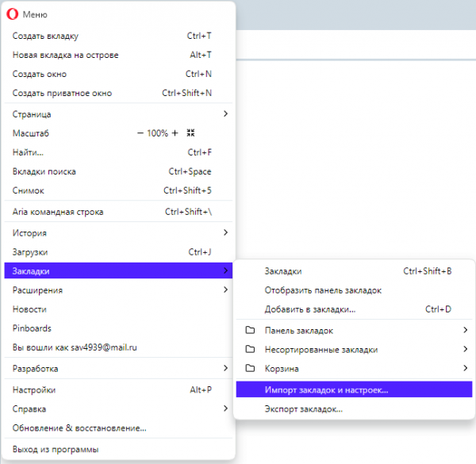Viewport: 476px width, 464px height.
Task: Click the 100% zoom value
Action: click(x=158, y=133)
